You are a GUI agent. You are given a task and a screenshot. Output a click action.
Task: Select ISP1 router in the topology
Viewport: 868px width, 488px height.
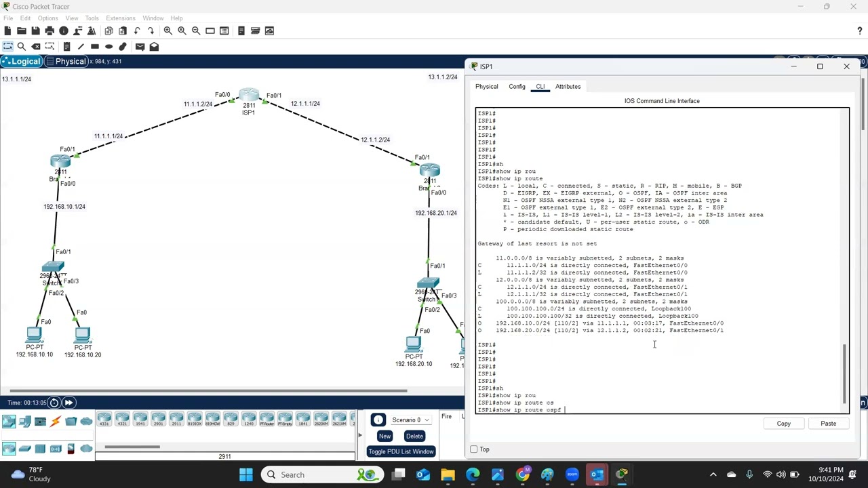pyautogui.click(x=249, y=96)
